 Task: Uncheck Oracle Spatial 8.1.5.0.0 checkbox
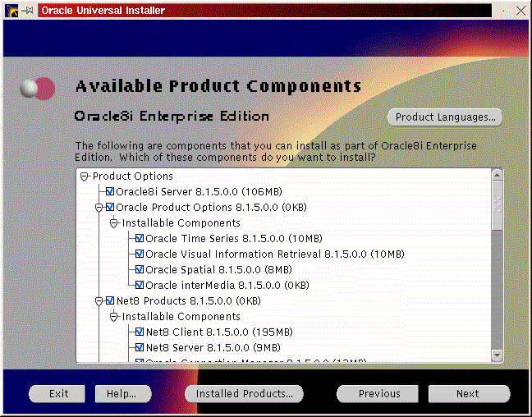click(x=140, y=269)
